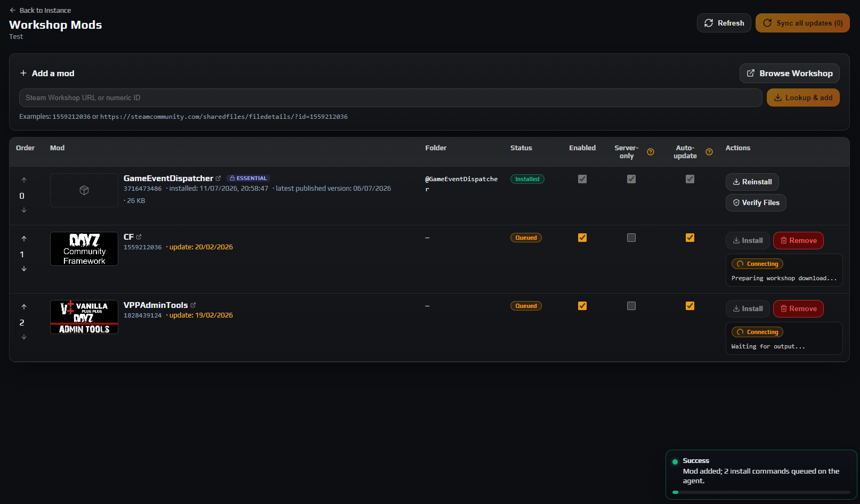Click Install button for CF
860x504 pixels.
pyautogui.click(x=748, y=240)
